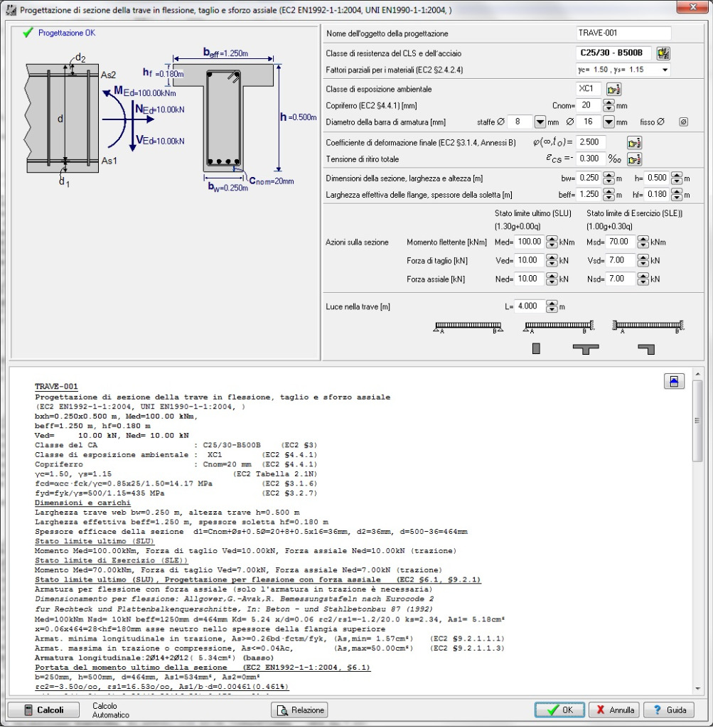Click the C25/30 - B500B class field
713x728 pixels.
613,53
